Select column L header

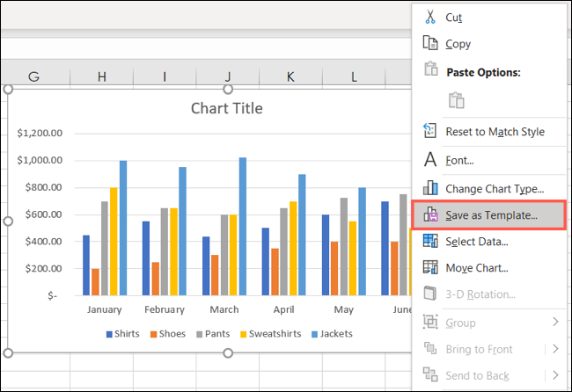(x=354, y=76)
